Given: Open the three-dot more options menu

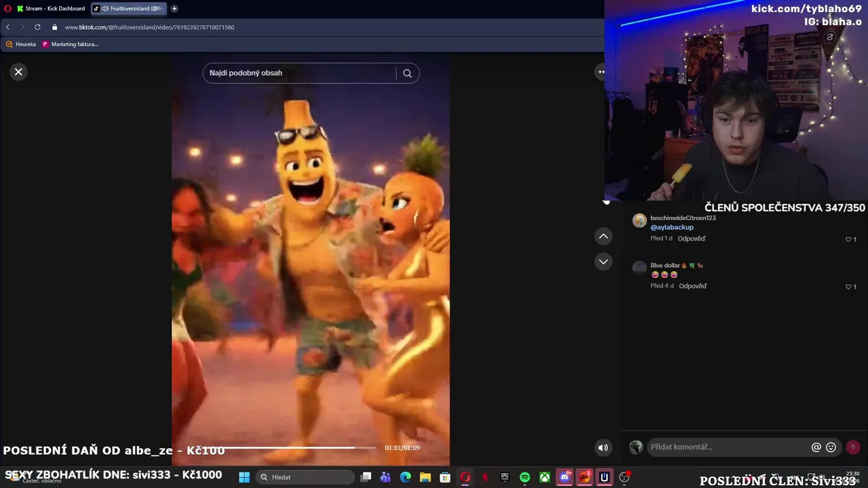Looking at the screenshot, I should 601,72.
